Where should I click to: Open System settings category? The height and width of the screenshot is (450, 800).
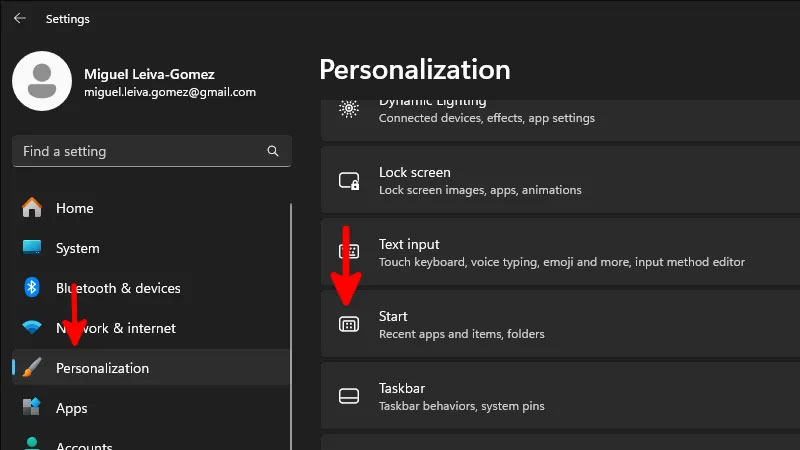tap(151, 248)
